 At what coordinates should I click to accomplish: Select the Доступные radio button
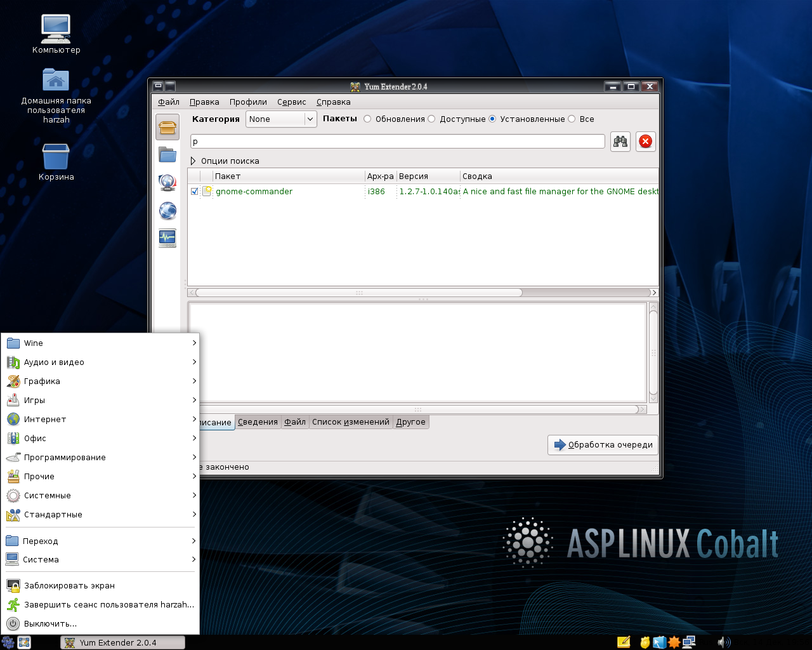coord(432,119)
